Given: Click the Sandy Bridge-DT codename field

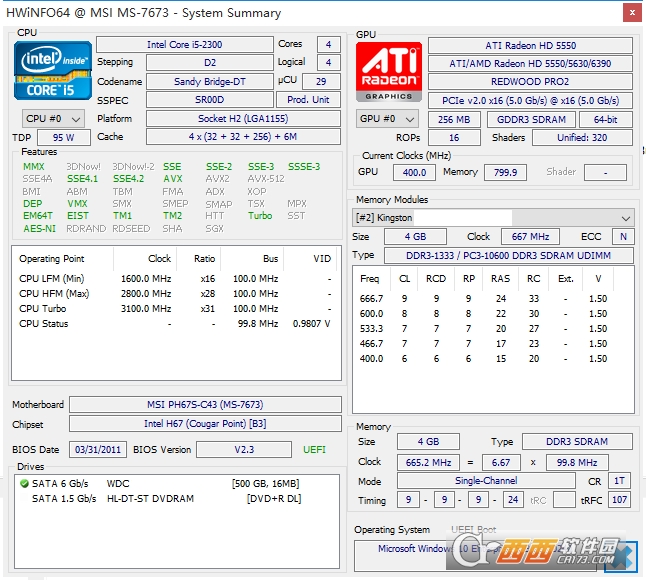Looking at the screenshot, I should click(210, 82).
